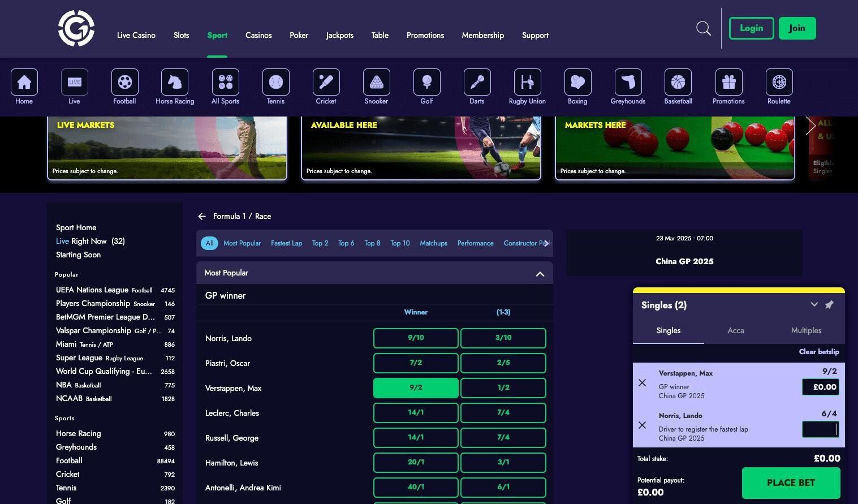
Task: Click the Verstappen stake input field
Action: 821,387
